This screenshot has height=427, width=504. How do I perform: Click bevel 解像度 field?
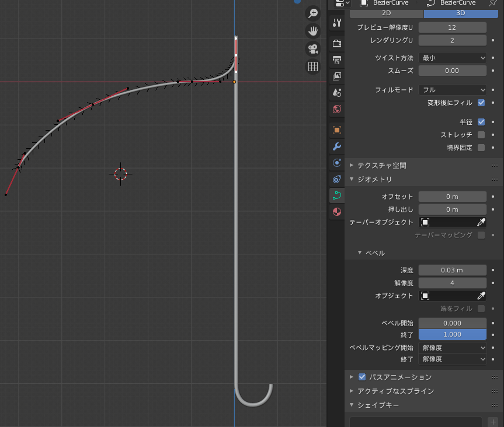point(452,283)
